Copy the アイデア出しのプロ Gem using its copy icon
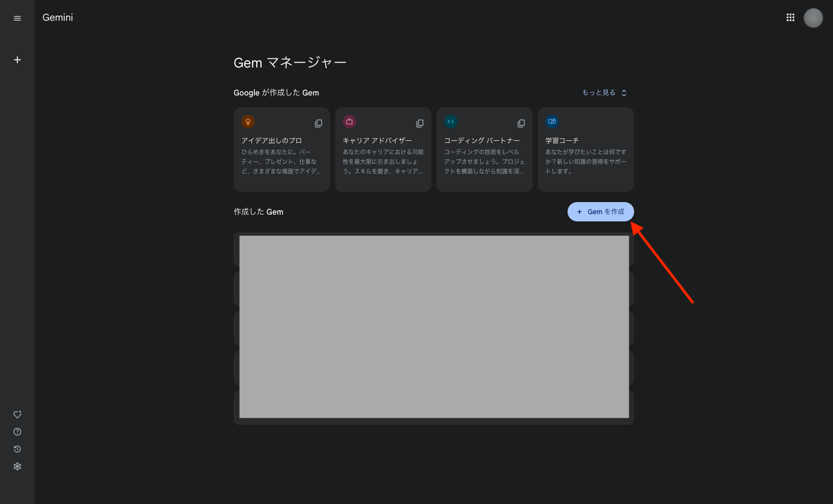This screenshot has width=833, height=504. click(x=318, y=123)
